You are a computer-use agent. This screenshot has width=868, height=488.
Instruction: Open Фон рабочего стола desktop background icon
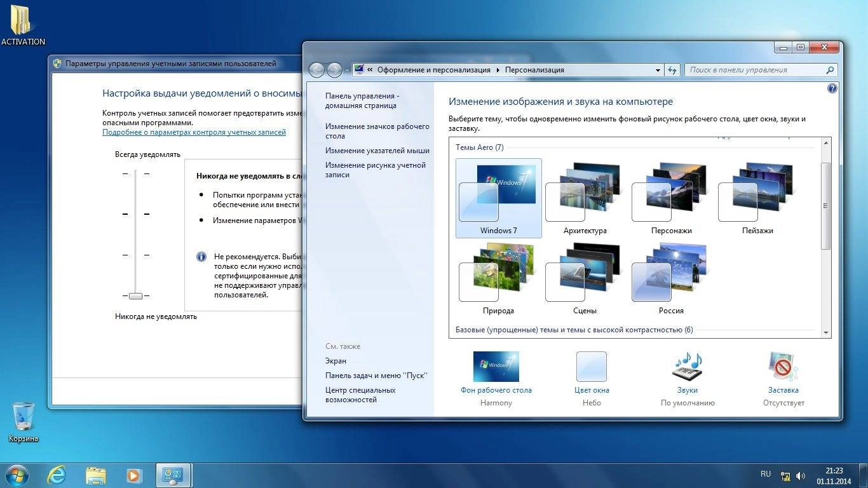496,367
